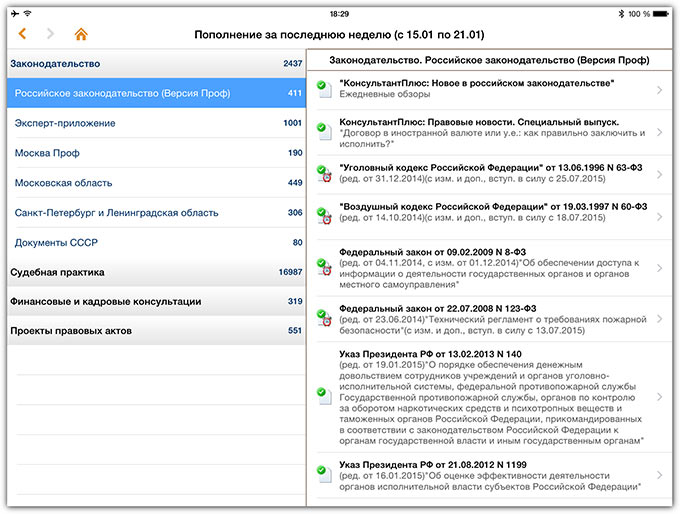This screenshot has width=680, height=514.
Task: Tap the right panel header Законодательство. Российское законодательство
Action: [x=489, y=60]
